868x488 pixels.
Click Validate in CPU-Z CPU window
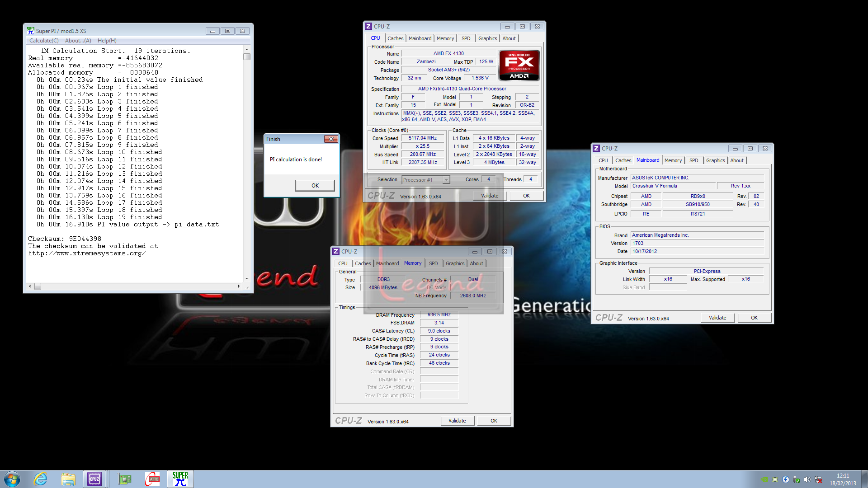490,196
